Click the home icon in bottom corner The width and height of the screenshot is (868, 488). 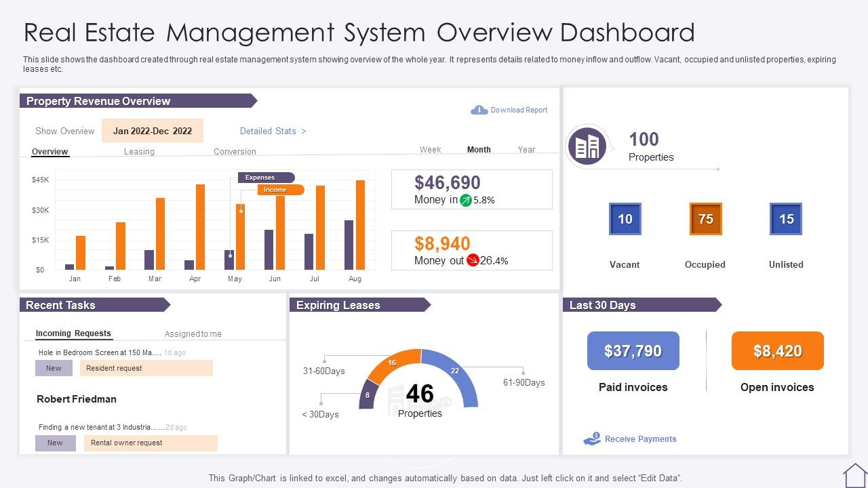pos(854,474)
